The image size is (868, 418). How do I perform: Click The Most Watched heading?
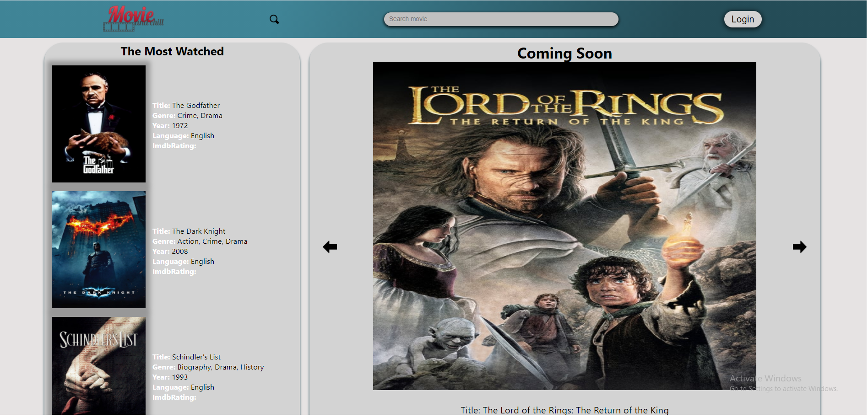pyautogui.click(x=172, y=52)
